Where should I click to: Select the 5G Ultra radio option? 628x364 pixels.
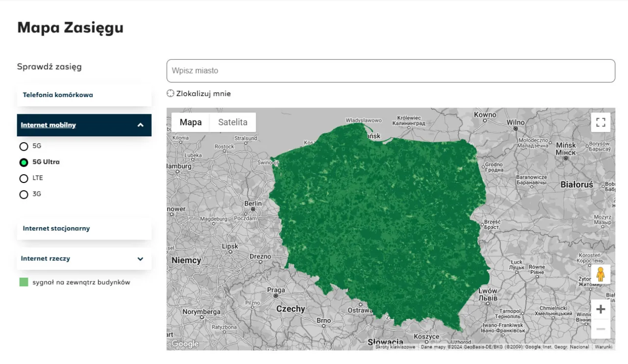[24, 162]
